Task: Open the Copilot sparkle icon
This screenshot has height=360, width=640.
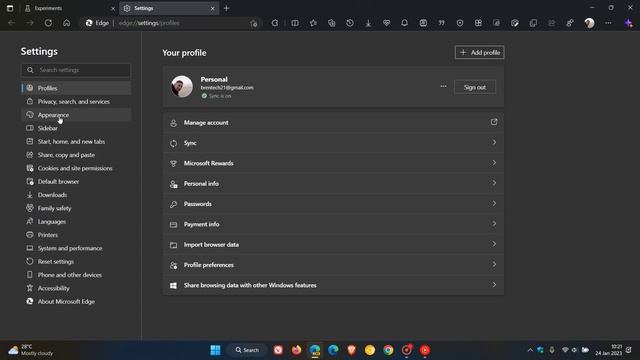Action: point(629,23)
